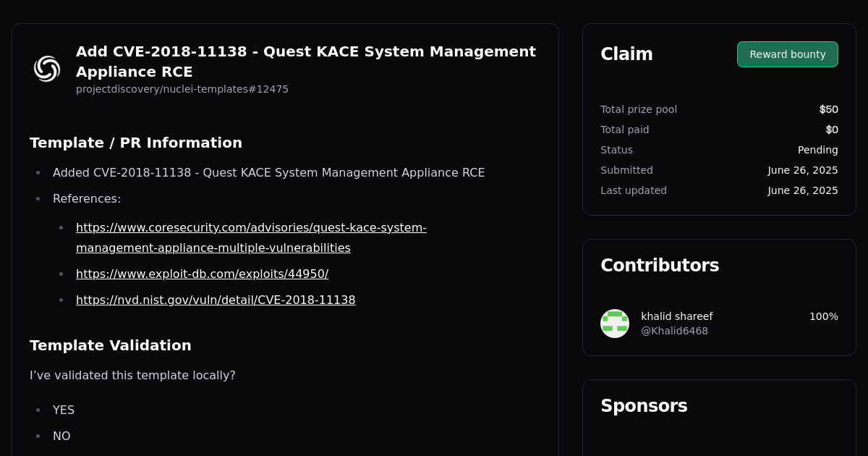Click the Submitted June 26, 2025 date
This screenshot has height=456, width=868.
pyautogui.click(x=803, y=170)
